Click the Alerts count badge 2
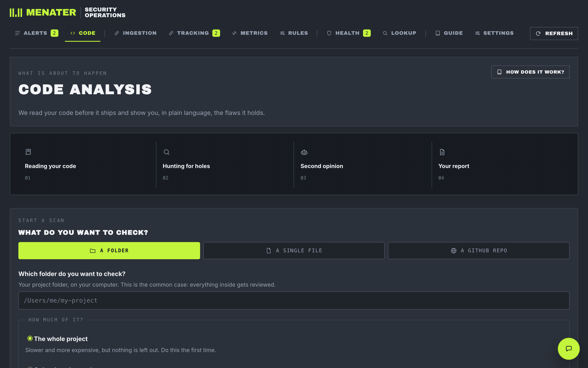588x368 pixels. (x=55, y=33)
